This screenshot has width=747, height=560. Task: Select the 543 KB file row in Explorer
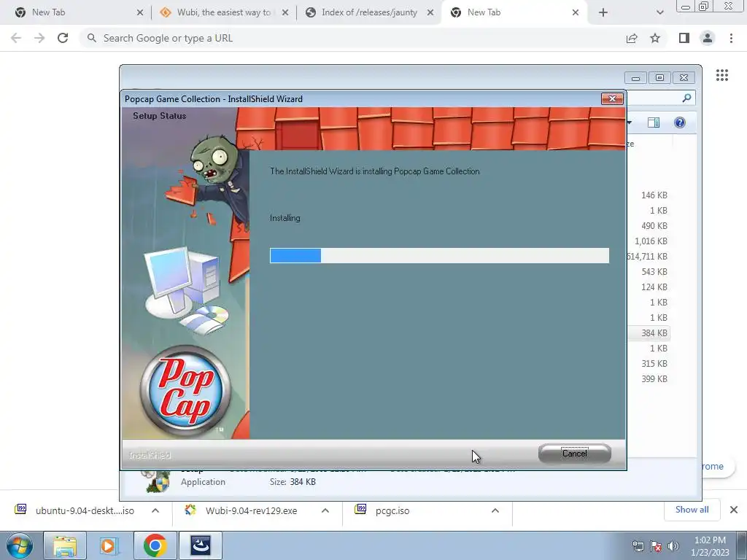[649, 272]
